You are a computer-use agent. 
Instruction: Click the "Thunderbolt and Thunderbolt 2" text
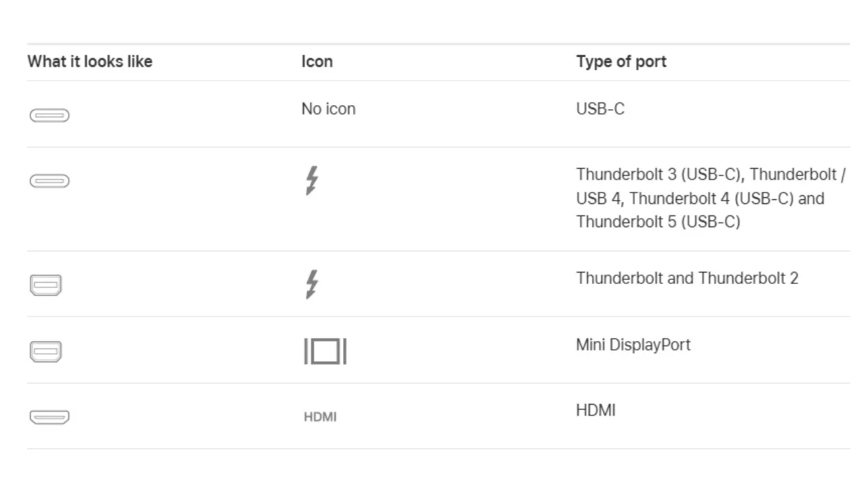pyautogui.click(x=687, y=278)
